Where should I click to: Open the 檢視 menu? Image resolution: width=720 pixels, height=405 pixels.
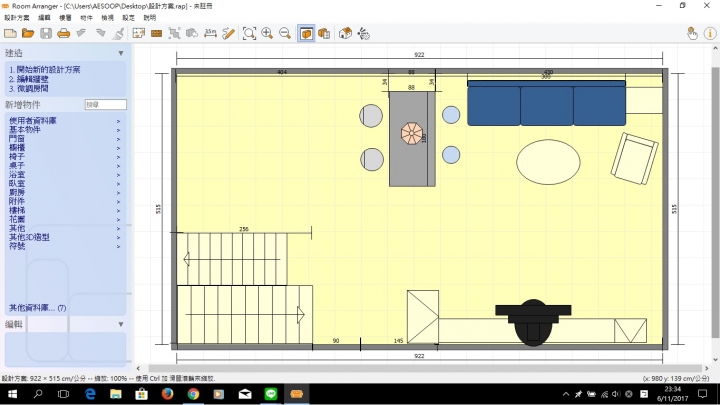point(107,18)
